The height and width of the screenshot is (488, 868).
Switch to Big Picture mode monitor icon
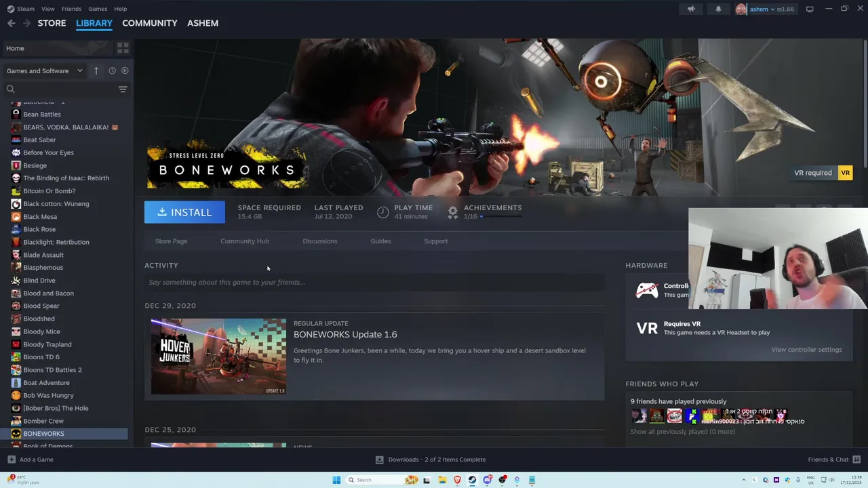click(x=810, y=9)
